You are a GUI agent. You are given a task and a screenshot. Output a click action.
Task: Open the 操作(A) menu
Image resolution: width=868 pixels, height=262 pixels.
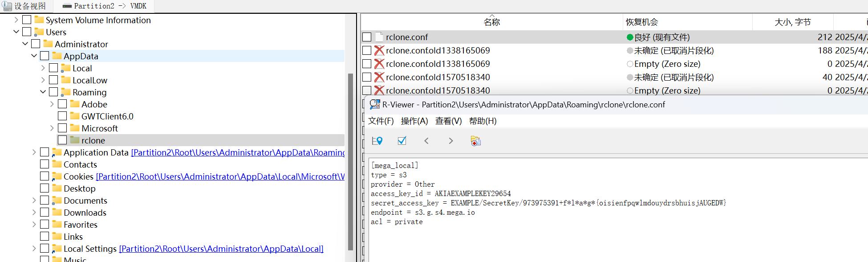tap(414, 121)
